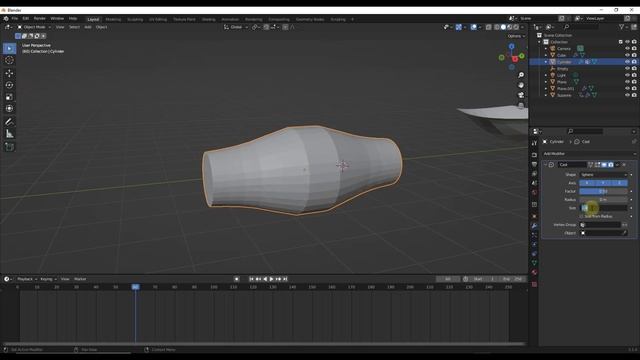This screenshot has height=360, width=640.
Task: Adjust the Cast Factor slider
Action: 603,191
